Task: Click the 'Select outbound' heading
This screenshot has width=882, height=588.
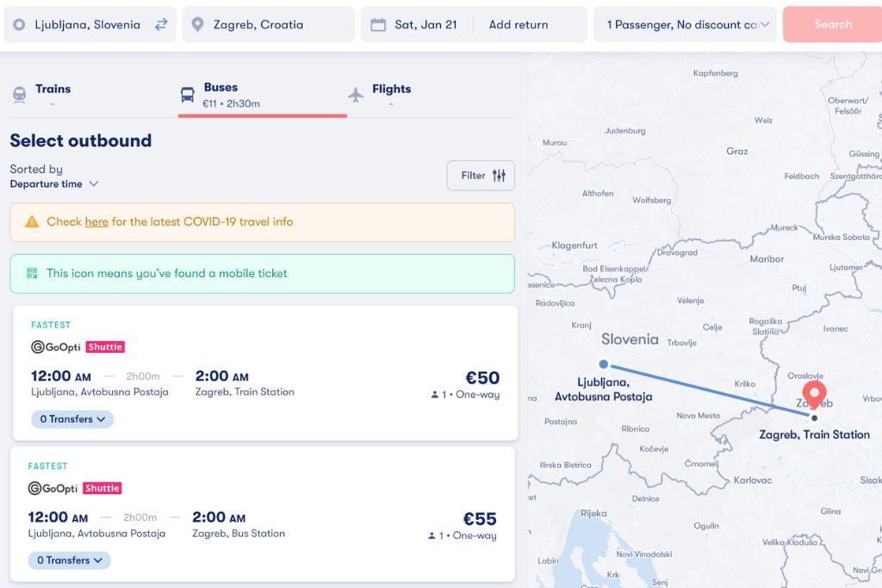Action: point(80,140)
